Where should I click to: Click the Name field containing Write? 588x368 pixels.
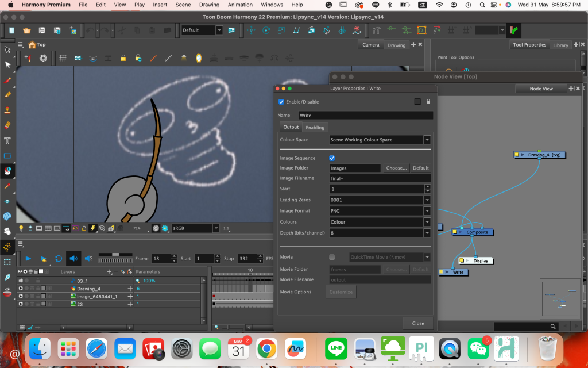click(x=365, y=116)
